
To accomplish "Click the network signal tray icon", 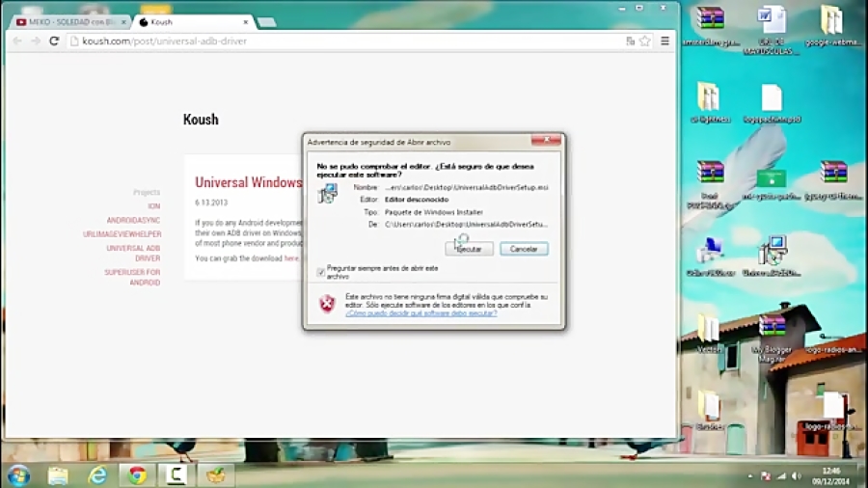I will [x=781, y=475].
